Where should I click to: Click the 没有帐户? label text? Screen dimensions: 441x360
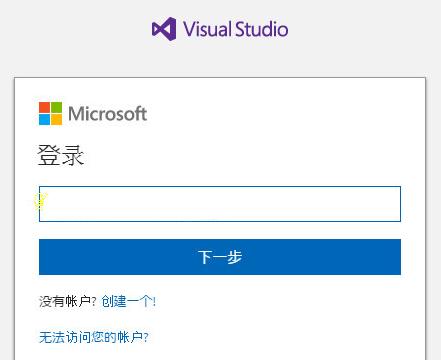click(x=68, y=301)
